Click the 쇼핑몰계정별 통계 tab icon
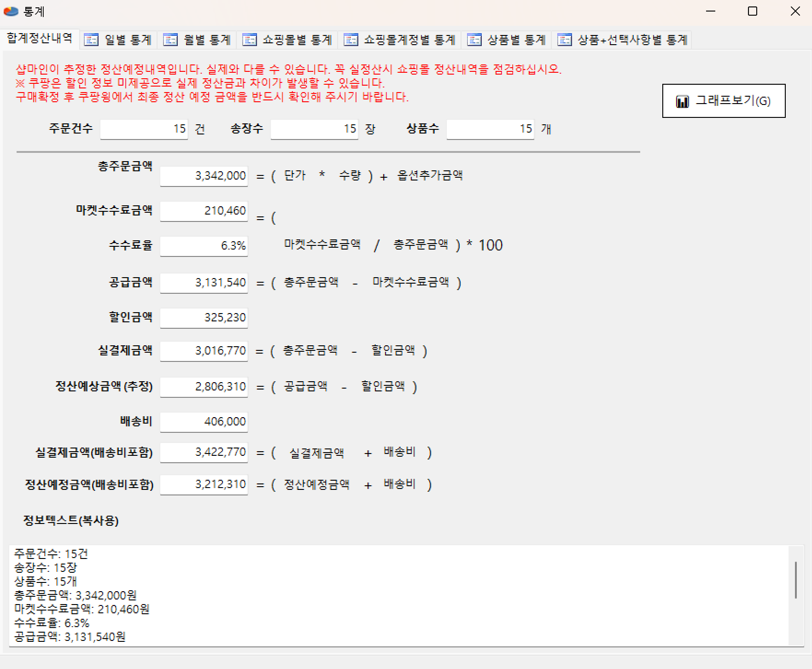The width and height of the screenshot is (812, 669). pyautogui.click(x=351, y=40)
